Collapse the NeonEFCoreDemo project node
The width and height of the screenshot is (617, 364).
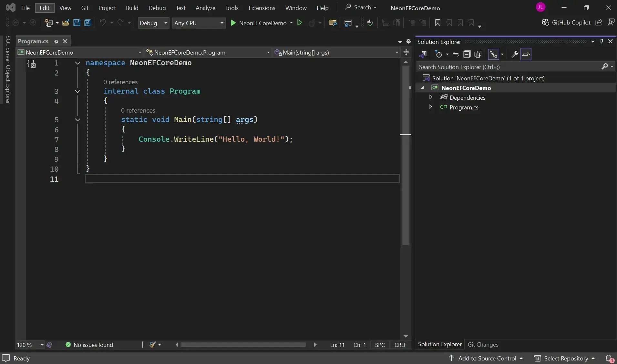[422, 88]
